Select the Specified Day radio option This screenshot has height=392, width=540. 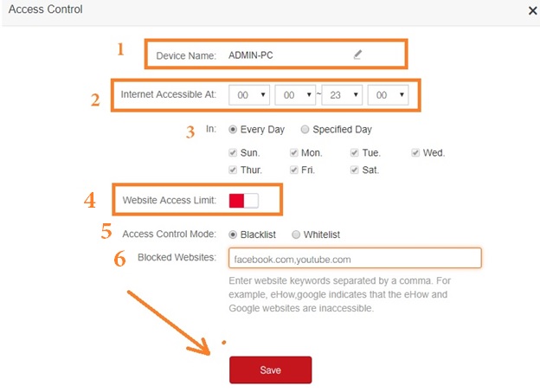click(305, 129)
